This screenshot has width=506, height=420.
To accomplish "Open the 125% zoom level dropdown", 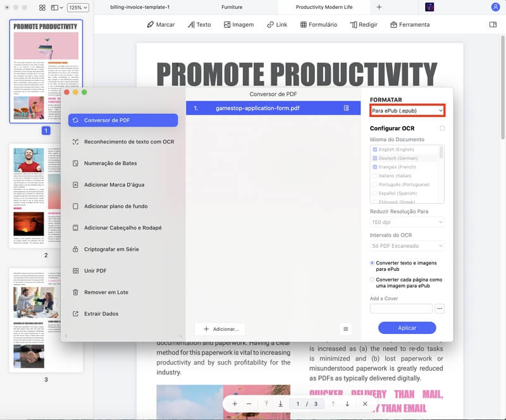I will 78,8.
